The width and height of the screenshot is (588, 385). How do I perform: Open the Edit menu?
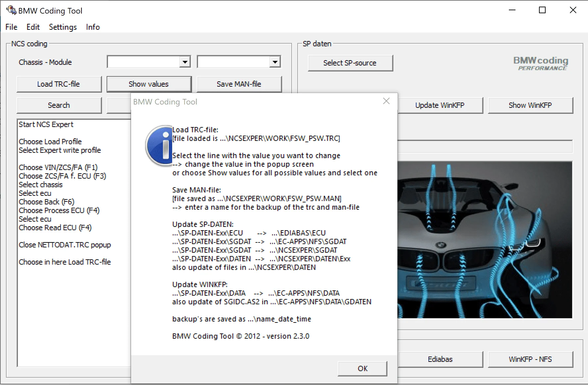tap(33, 27)
